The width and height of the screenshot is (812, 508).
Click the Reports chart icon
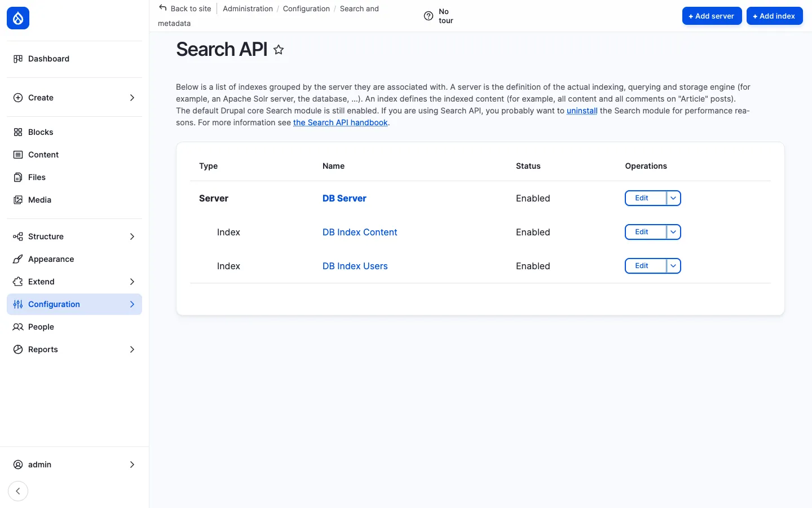18,349
